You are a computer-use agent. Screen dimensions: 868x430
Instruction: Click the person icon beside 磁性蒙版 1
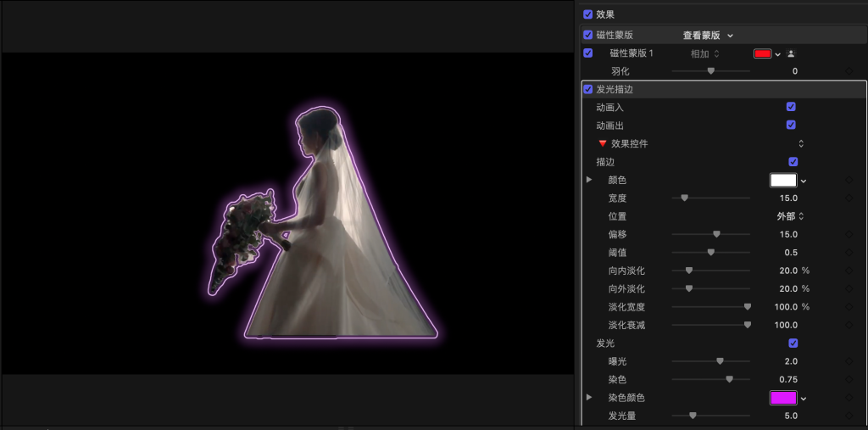tap(791, 53)
